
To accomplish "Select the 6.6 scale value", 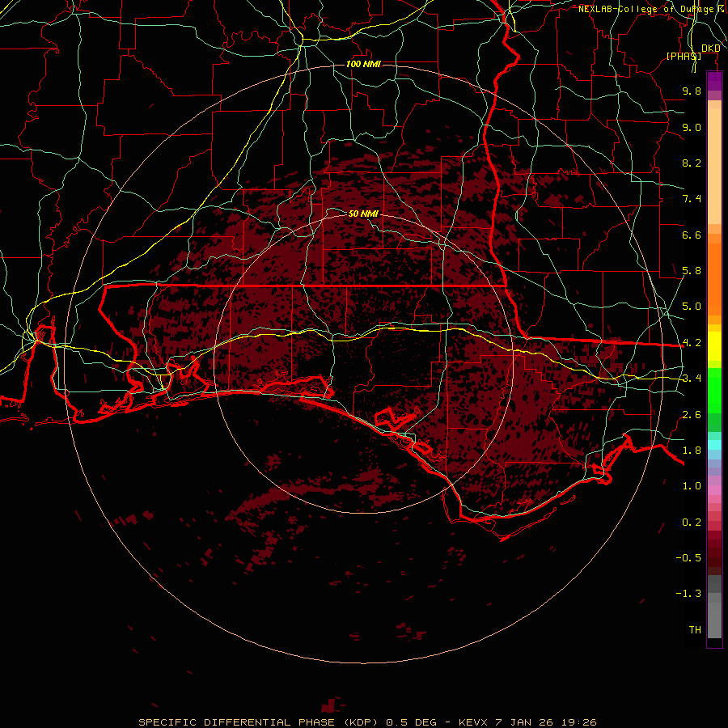I will coord(692,235).
